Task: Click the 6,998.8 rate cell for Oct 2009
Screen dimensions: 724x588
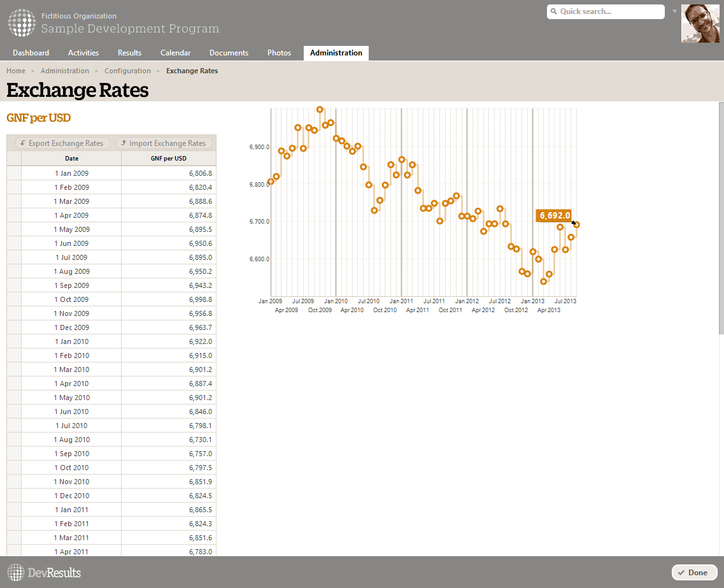Action: click(169, 299)
